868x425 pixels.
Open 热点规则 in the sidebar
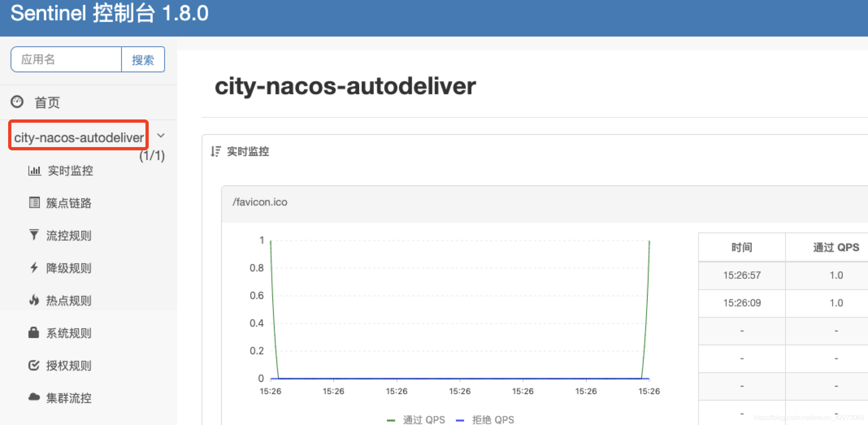pos(69,300)
